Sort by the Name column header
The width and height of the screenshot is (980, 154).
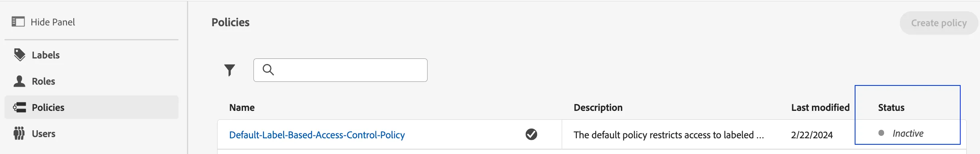click(242, 108)
